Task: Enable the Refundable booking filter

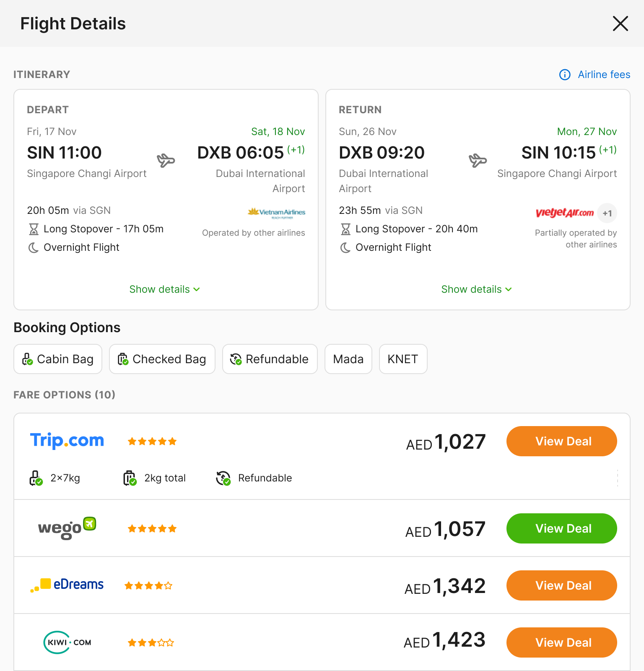Action: [270, 359]
